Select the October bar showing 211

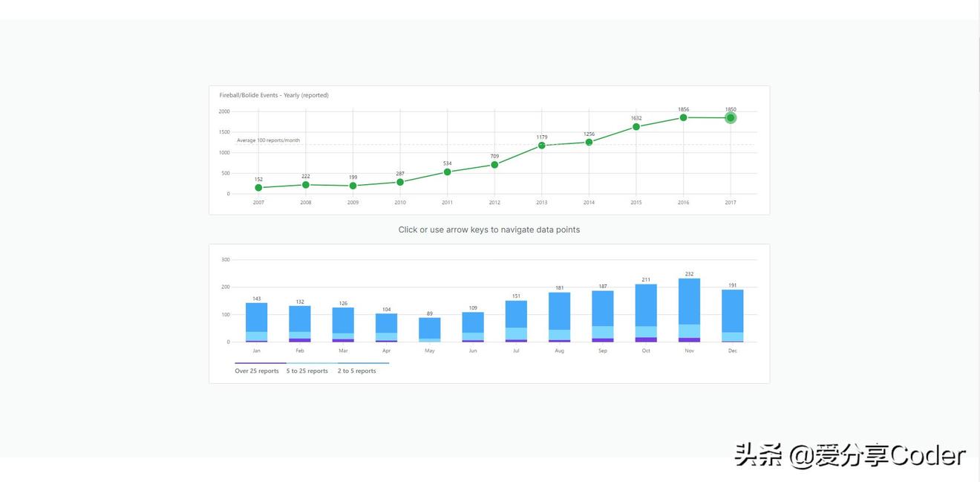click(646, 312)
